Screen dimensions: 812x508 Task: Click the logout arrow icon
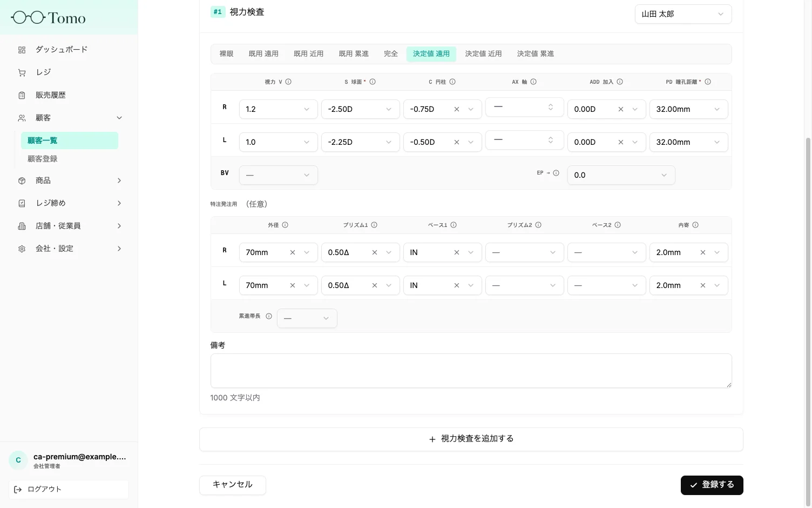pyautogui.click(x=18, y=490)
